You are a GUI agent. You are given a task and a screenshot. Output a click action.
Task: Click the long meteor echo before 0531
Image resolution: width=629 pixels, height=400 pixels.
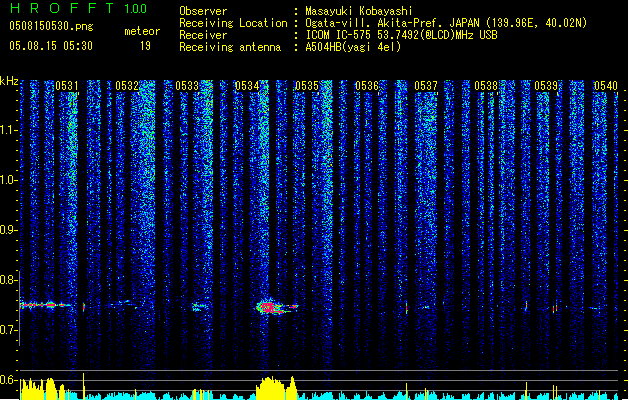tap(46, 305)
